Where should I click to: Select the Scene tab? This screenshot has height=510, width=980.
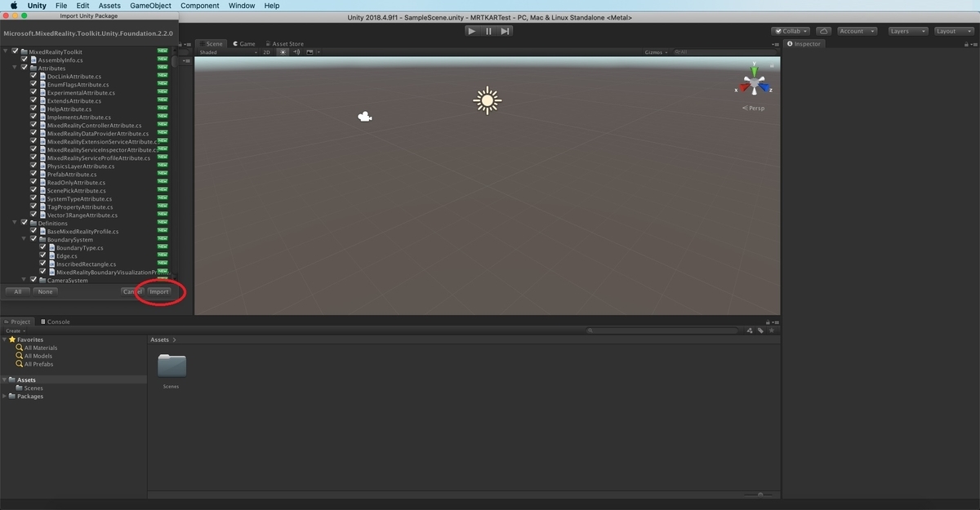(x=212, y=44)
